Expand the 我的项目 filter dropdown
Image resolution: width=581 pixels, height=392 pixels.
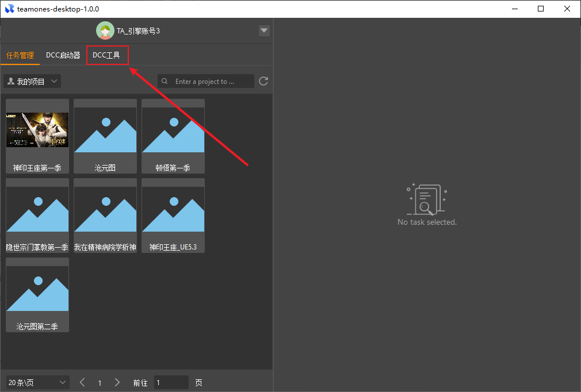(x=32, y=82)
